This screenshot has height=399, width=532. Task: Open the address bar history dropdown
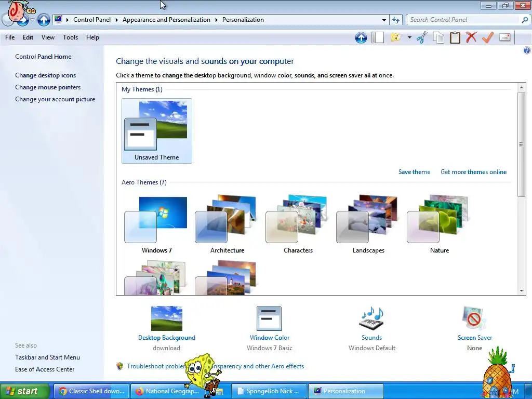(384, 20)
